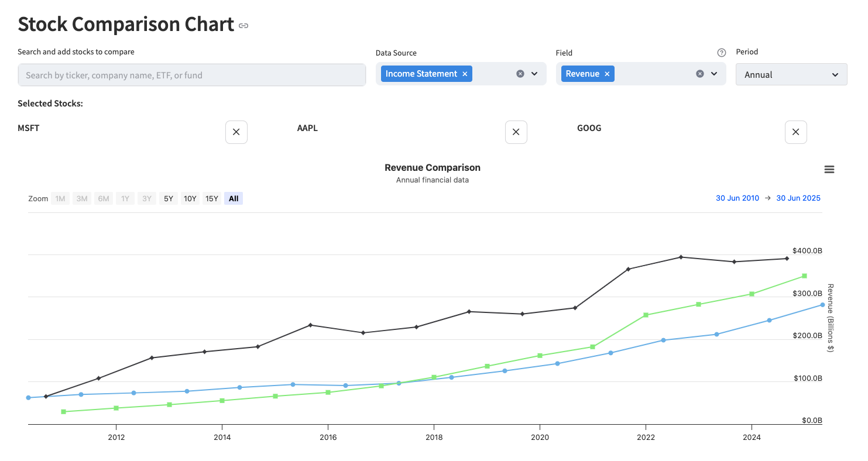Screen dimensions: 868x461
Task: Click the Selected Stocks label
Action: [x=50, y=104]
